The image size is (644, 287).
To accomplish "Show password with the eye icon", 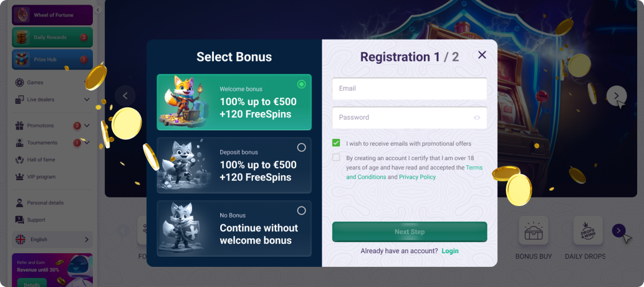I will (x=477, y=118).
